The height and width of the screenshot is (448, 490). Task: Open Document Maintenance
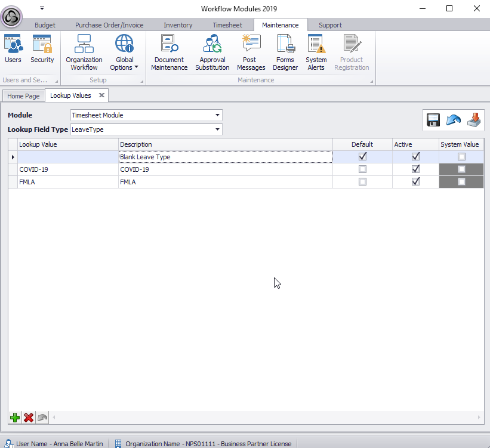pyautogui.click(x=169, y=52)
